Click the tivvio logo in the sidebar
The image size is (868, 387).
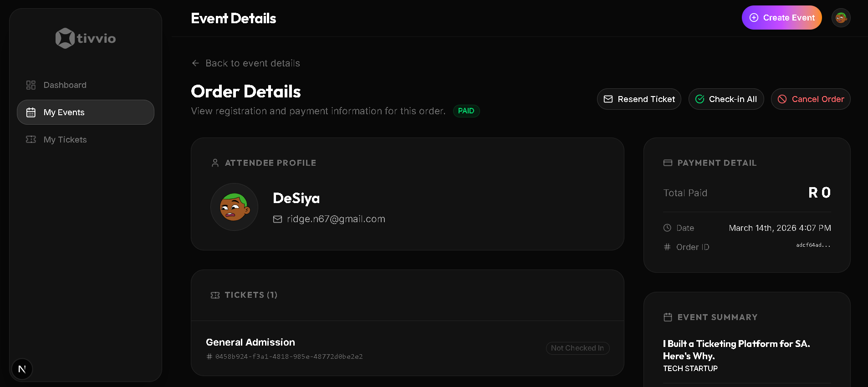click(x=86, y=38)
